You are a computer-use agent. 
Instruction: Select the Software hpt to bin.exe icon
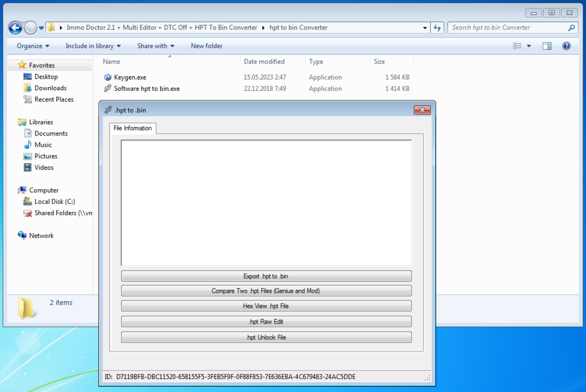coord(107,88)
